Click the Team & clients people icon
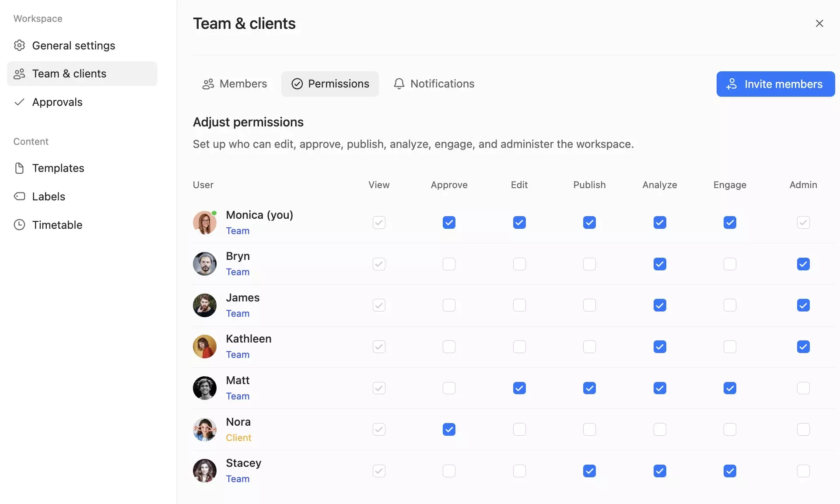 tap(19, 73)
